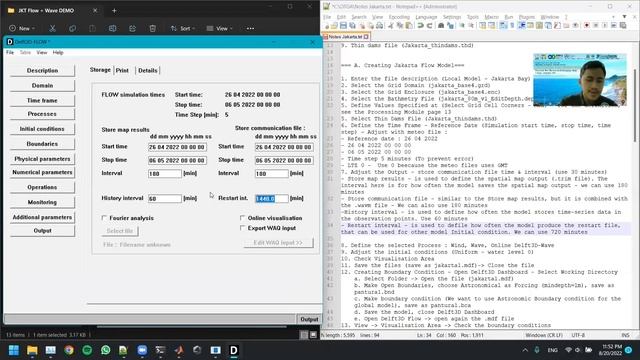Open Plugins menu in Notepad++
This screenshot has height=360, width=640.
click(x=527, y=17)
